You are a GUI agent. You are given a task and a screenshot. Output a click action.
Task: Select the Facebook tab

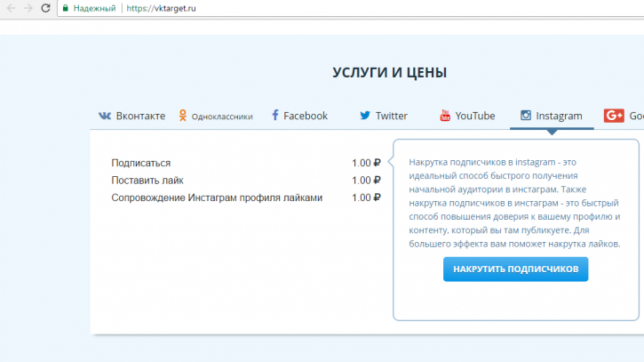point(300,116)
